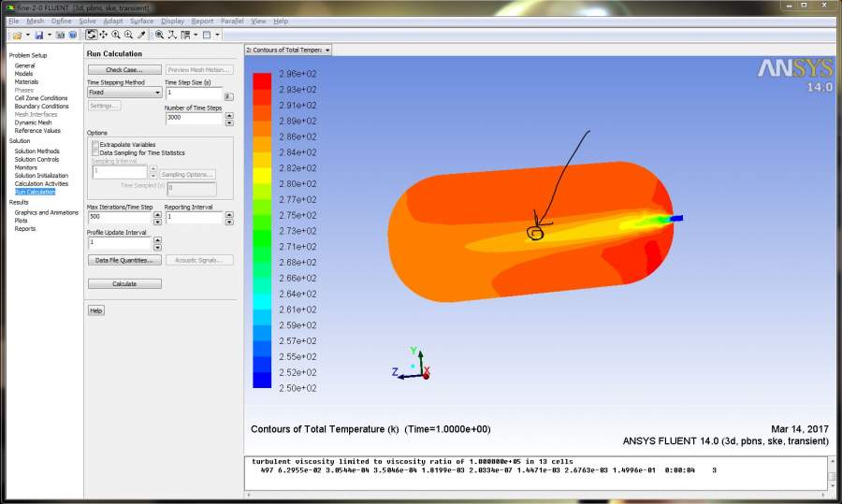
Task: Select Solution Methods tree item
Action: tap(37, 151)
